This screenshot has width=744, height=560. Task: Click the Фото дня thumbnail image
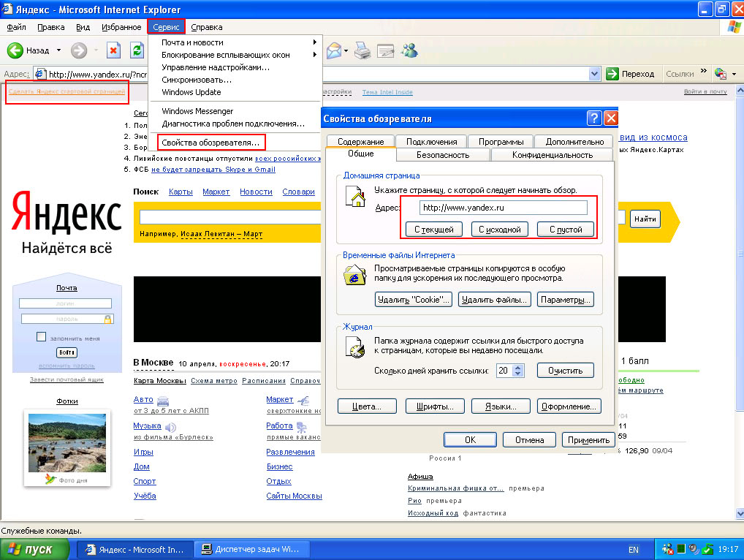[67, 443]
